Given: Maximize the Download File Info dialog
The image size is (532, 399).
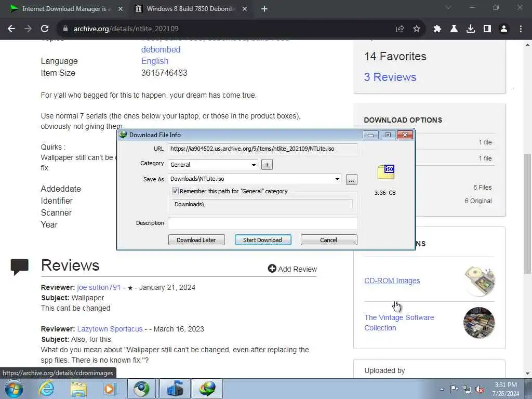Looking at the screenshot, I should click(388, 135).
